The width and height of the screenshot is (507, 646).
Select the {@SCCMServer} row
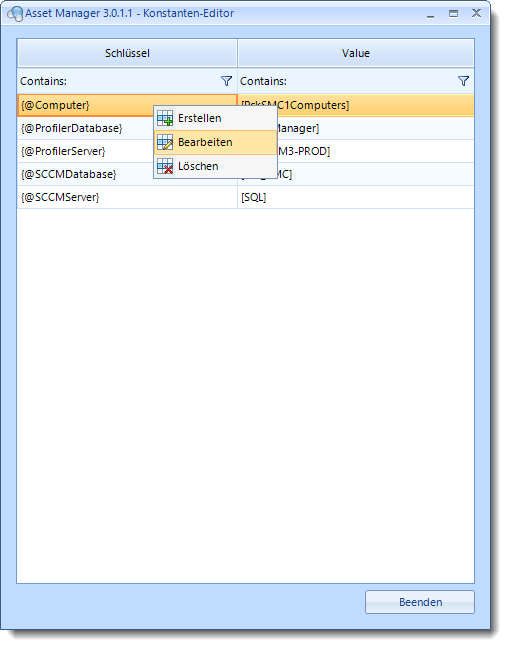coord(245,197)
